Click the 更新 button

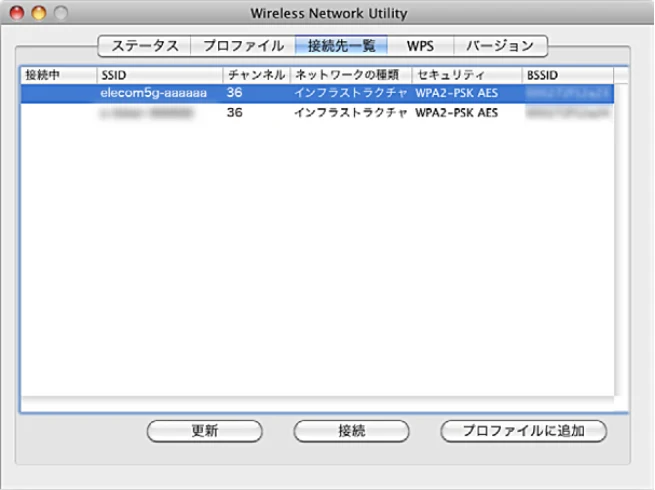(x=205, y=431)
